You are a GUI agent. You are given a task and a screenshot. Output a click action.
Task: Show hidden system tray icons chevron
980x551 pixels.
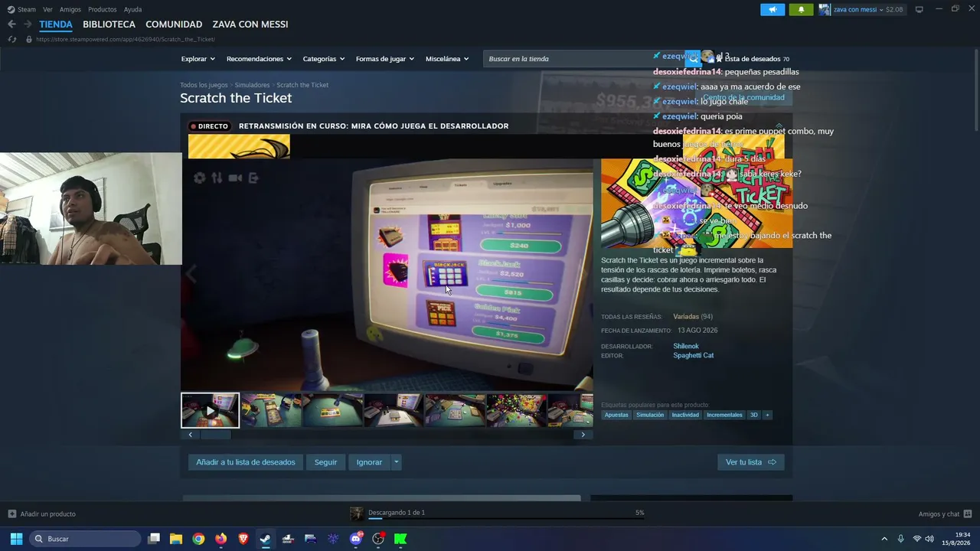(x=884, y=539)
